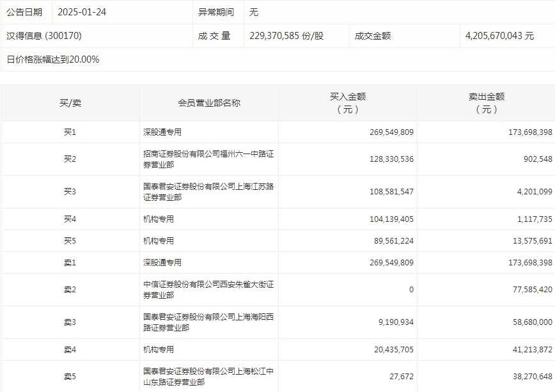Click the 买1 row label
This screenshot has height=392, width=555.
70,132
